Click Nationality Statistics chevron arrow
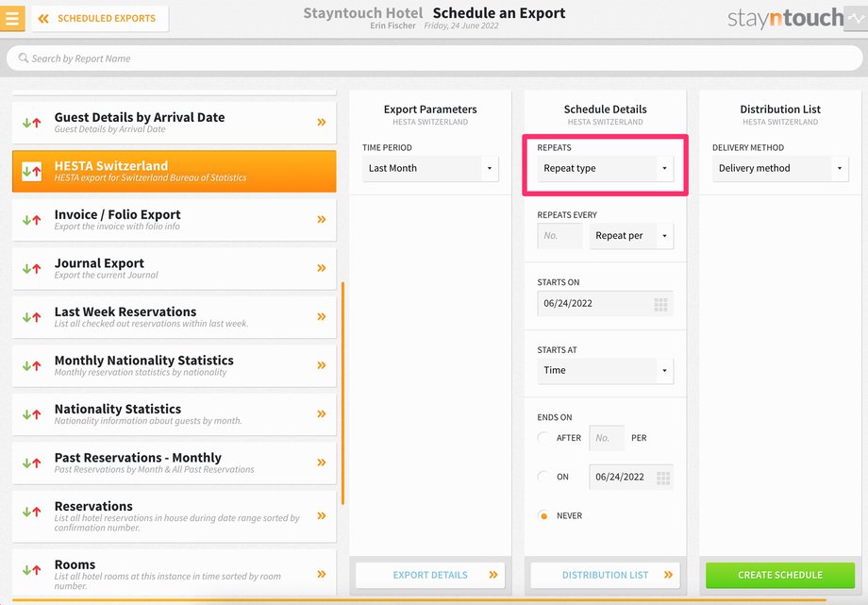868x605 pixels. tap(322, 413)
